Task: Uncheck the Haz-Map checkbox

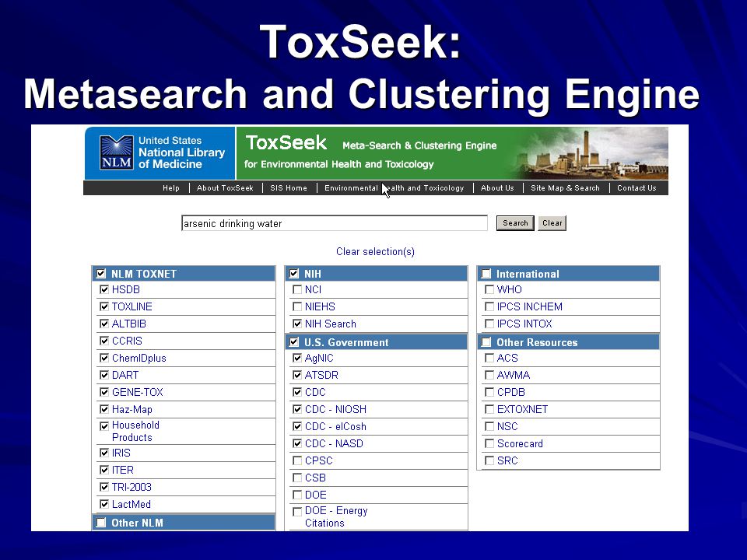Action: tap(104, 410)
